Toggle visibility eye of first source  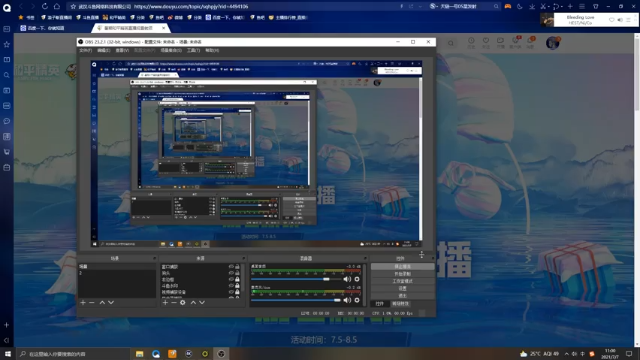231,267
